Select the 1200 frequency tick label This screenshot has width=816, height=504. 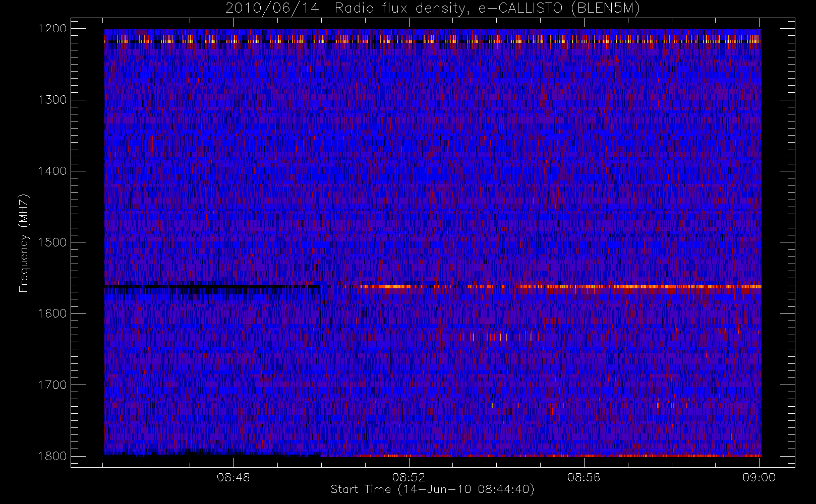(x=52, y=29)
